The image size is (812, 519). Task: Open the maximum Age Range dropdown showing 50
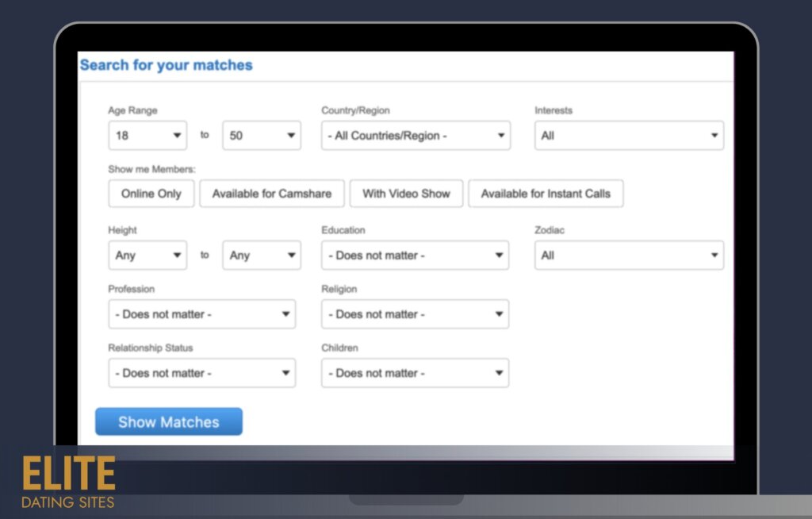point(262,136)
